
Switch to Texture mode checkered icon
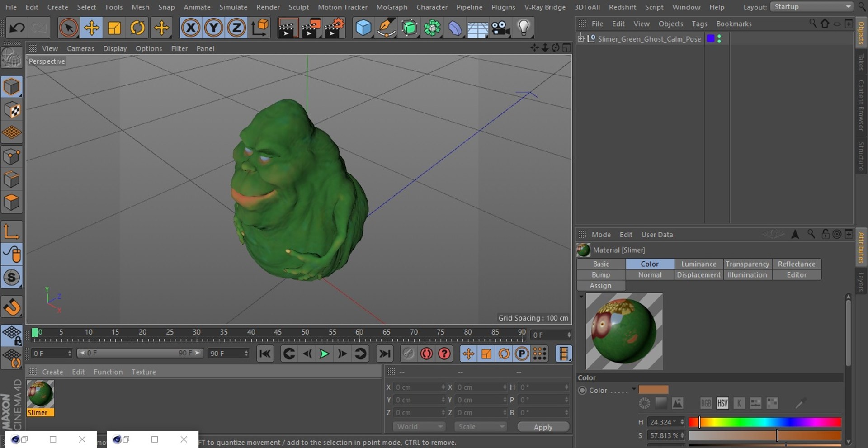[12, 110]
